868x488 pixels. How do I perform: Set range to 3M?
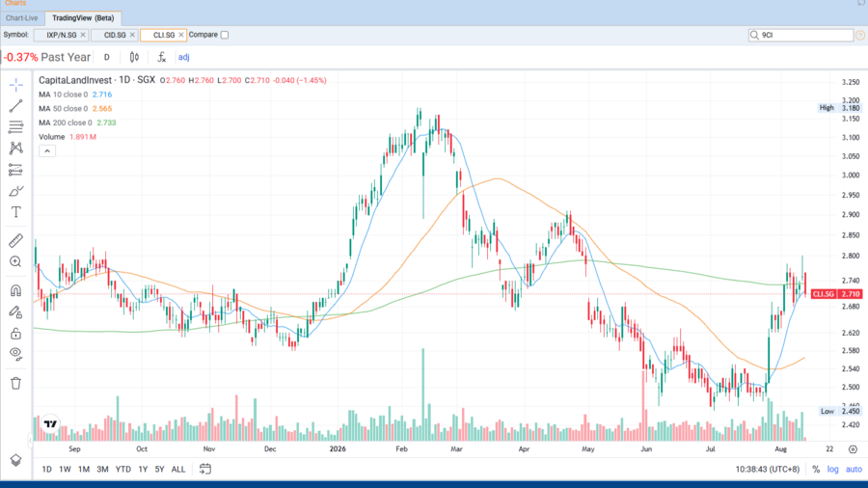pos(102,469)
